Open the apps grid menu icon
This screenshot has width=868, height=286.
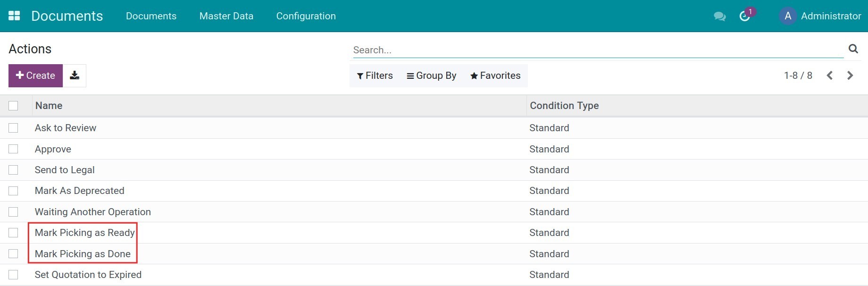coord(14,16)
